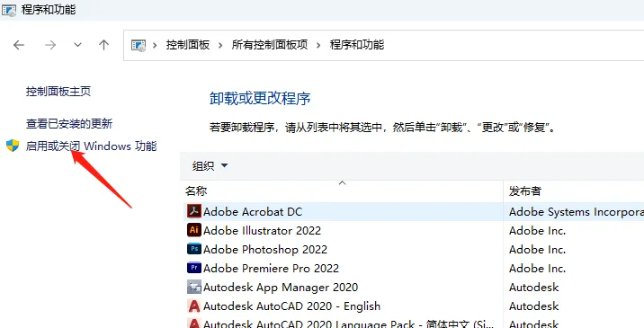The image size is (644, 328).
Task: Click the Adobe Acrobat DC icon
Action: pos(194,211)
